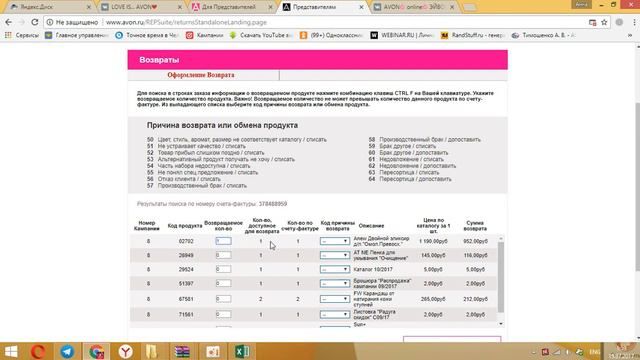Click the address bar URL
This screenshot has width=640, height=360.
coord(186,22)
